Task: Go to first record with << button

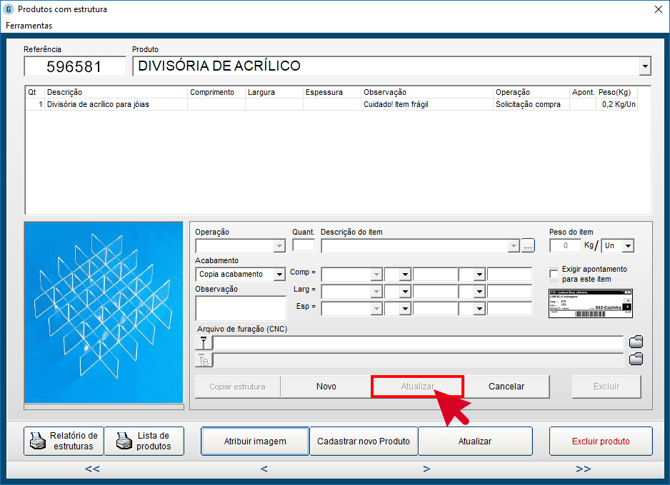Action: [x=92, y=469]
